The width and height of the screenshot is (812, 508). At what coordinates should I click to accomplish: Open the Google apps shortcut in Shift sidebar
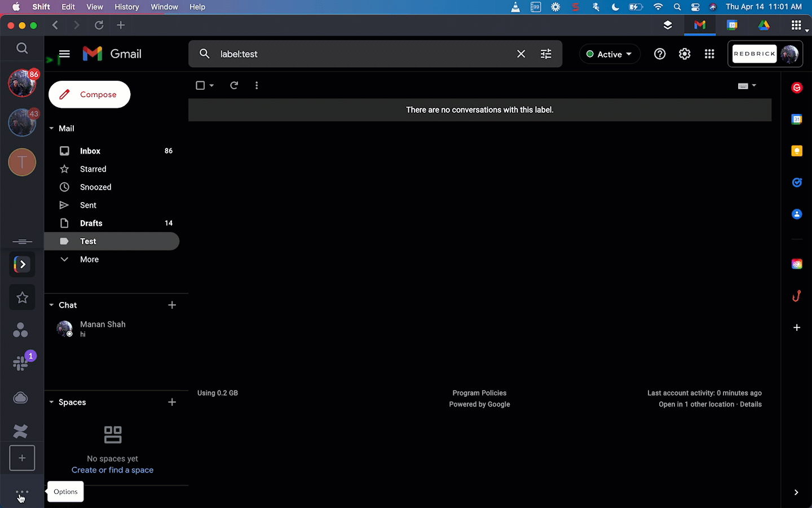click(x=22, y=264)
